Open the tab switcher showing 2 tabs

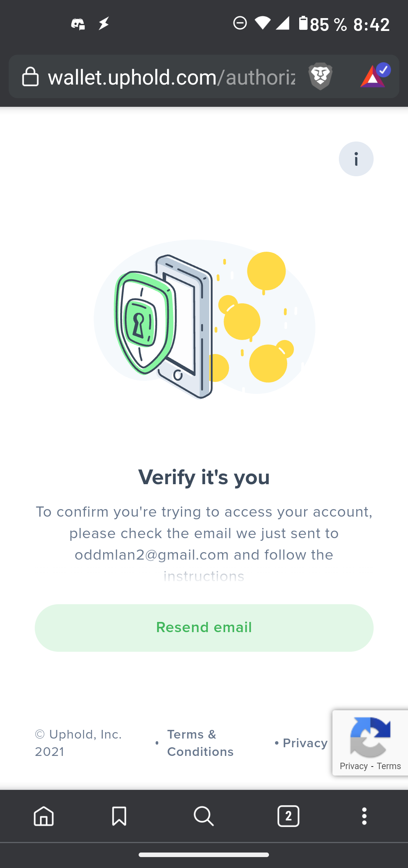pos(288,816)
